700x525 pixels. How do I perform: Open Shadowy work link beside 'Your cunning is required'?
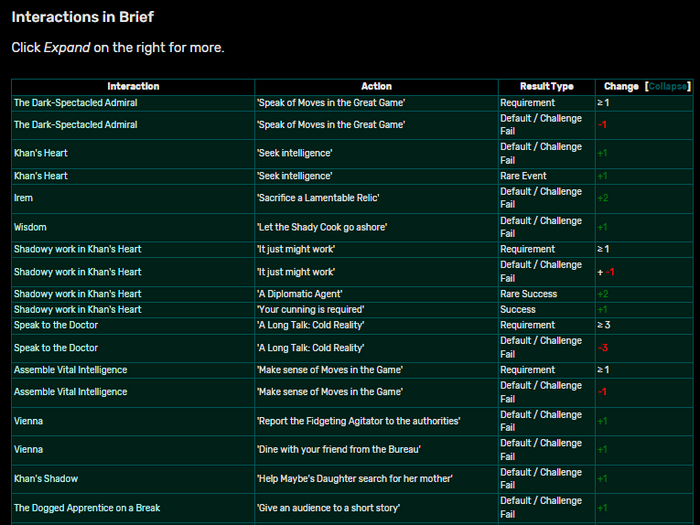click(77, 310)
